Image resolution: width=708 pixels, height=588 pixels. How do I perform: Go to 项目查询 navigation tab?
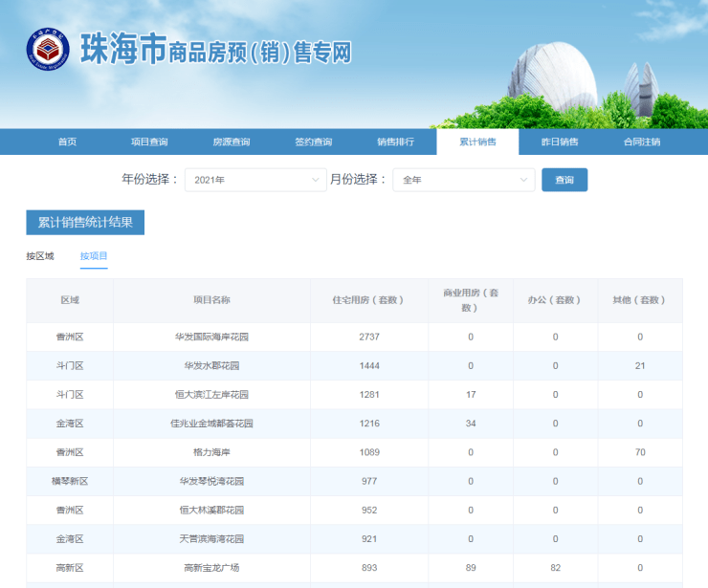[149, 142]
